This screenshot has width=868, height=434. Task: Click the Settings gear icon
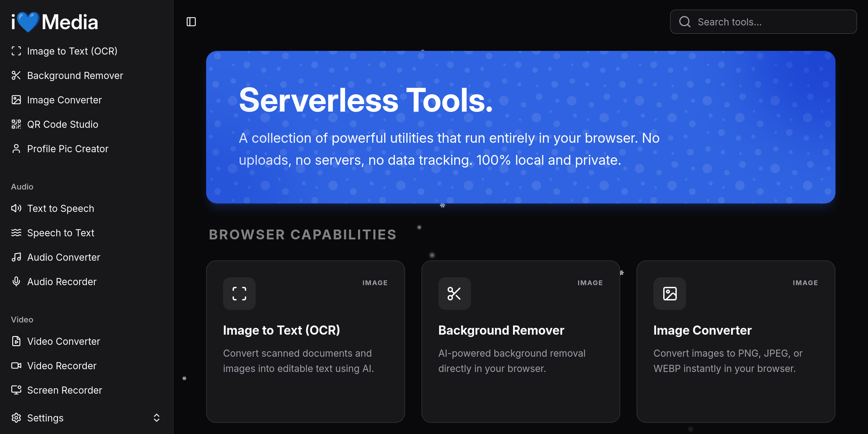coord(16,418)
